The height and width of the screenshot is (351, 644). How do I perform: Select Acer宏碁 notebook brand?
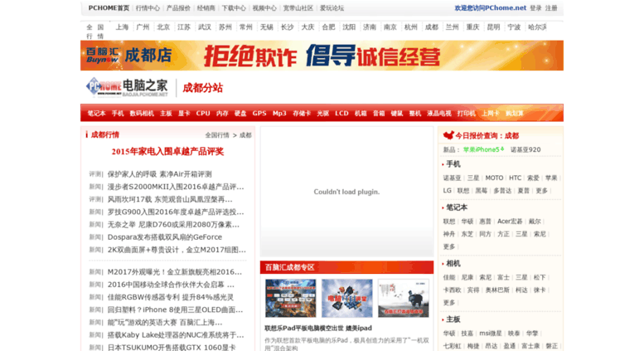(x=510, y=222)
